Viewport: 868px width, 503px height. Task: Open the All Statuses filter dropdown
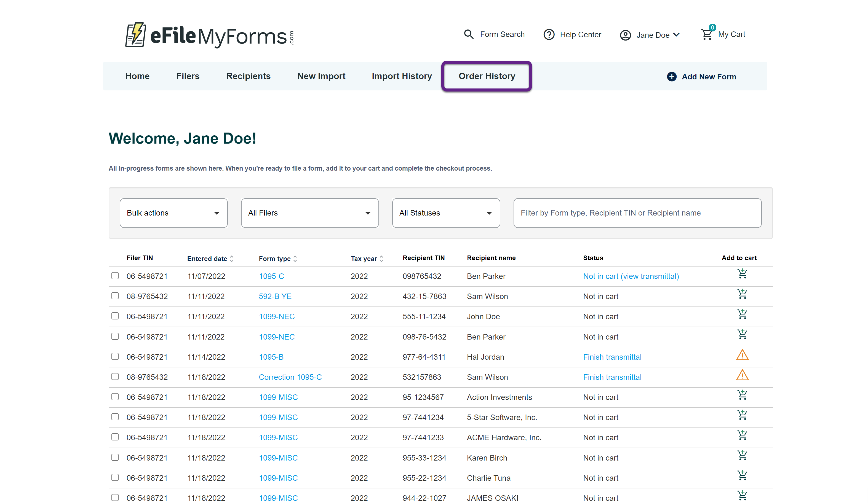[x=446, y=213]
